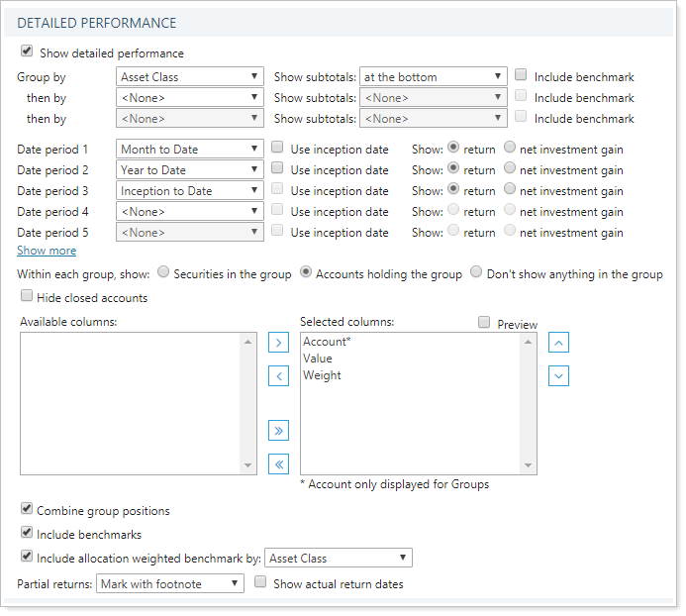Screen dimensions: 686x616
Task: Select Securities in the group radio button
Action: click(x=164, y=273)
